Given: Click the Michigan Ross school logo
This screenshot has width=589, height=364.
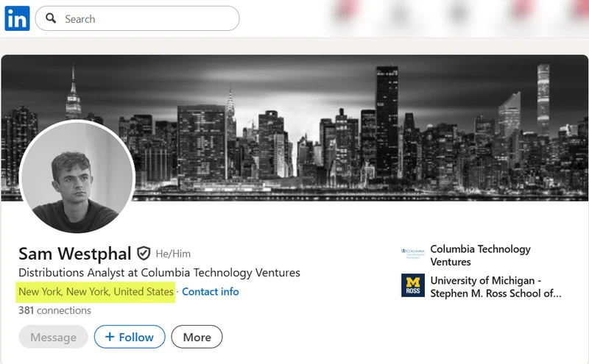Looking at the screenshot, I should 413,286.
